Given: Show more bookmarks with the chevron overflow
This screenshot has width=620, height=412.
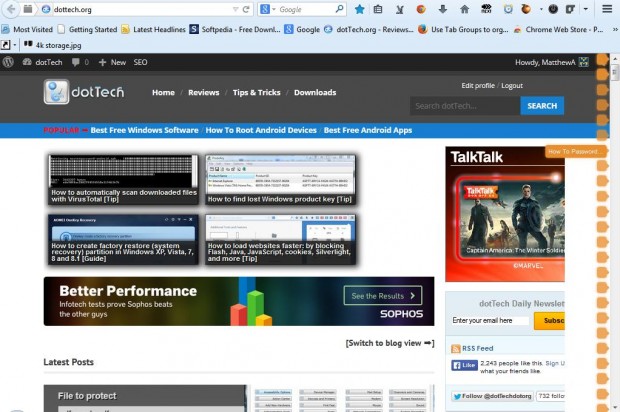Looking at the screenshot, I should pyautogui.click(x=615, y=29).
